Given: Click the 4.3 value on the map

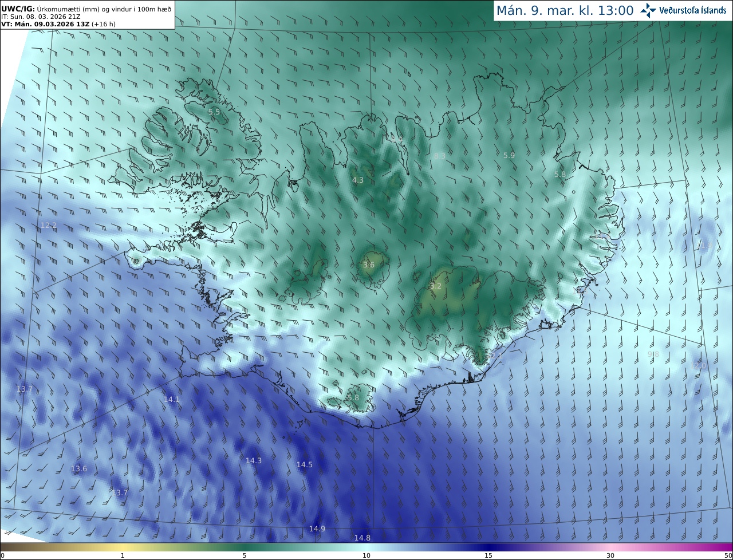Looking at the screenshot, I should click(x=358, y=180).
